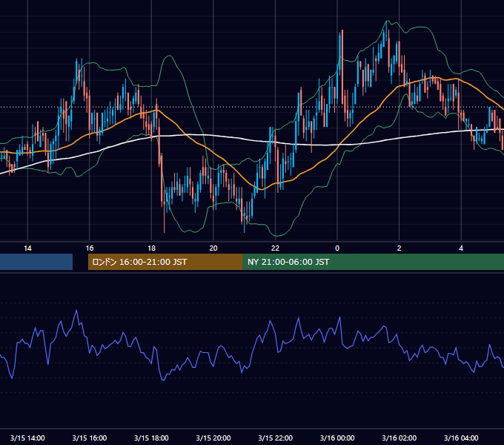Click the 3/15 14:00 time label
The width and height of the screenshot is (504, 445).
27,438
